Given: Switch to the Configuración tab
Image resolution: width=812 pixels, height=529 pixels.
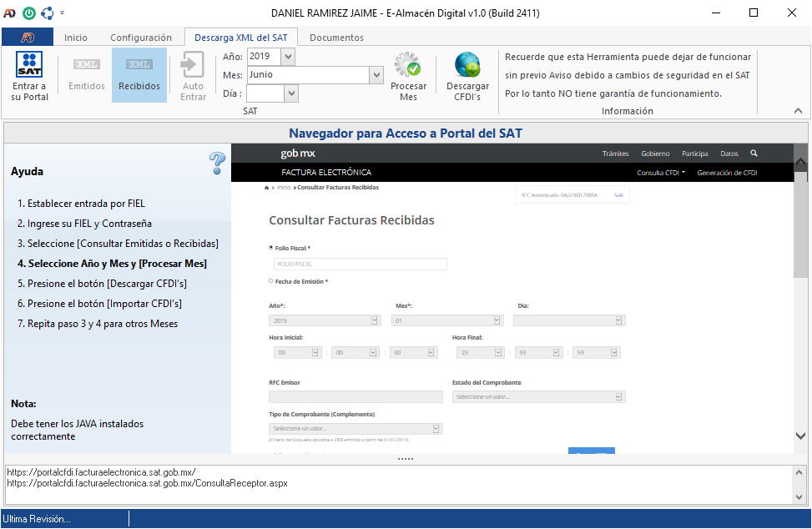Looking at the screenshot, I should (141, 38).
